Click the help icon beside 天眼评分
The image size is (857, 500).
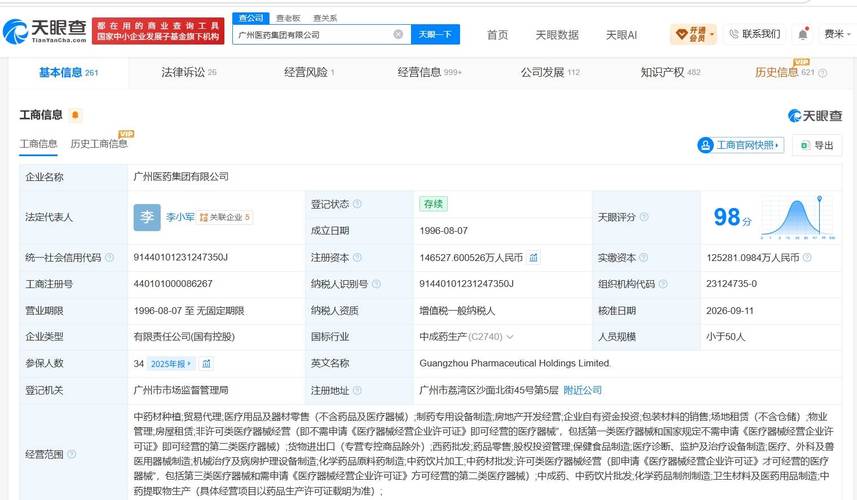(x=644, y=217)
